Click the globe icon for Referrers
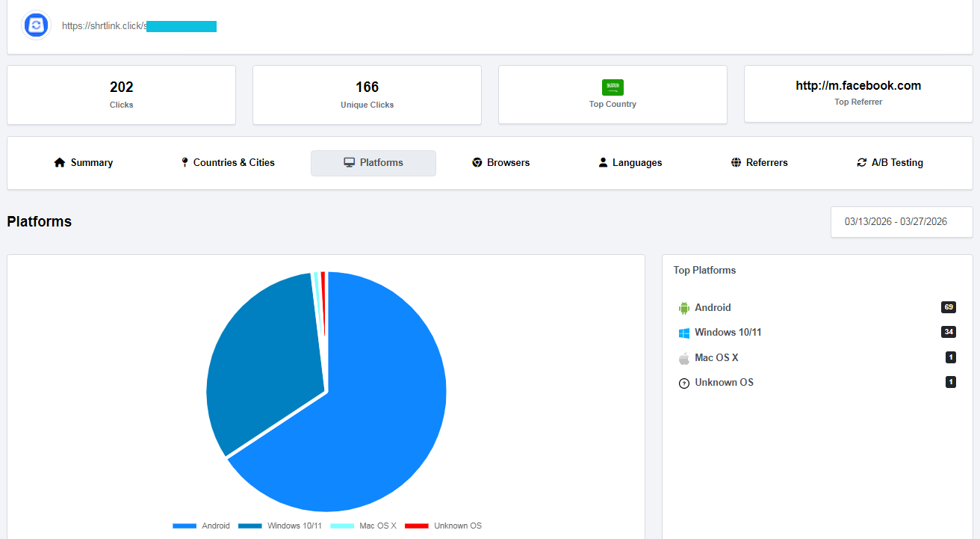 pos(736,162)
